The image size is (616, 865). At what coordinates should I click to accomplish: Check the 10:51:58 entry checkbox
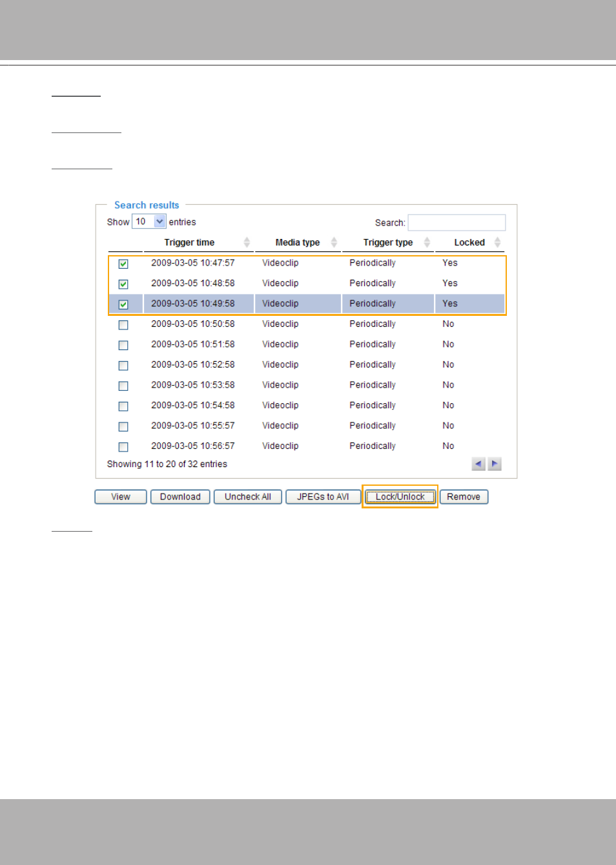point(123,345)
